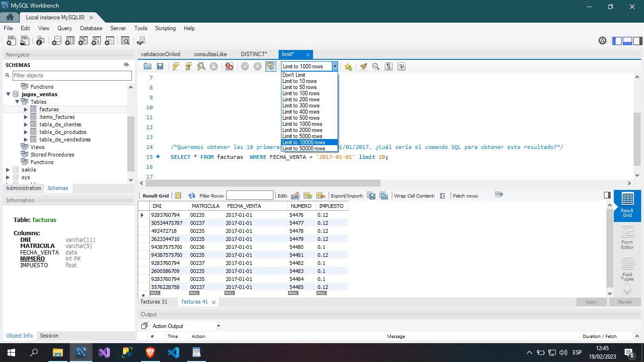Switch to DISTINCT* query tab
644x362 pixels.
coord(254,54)
